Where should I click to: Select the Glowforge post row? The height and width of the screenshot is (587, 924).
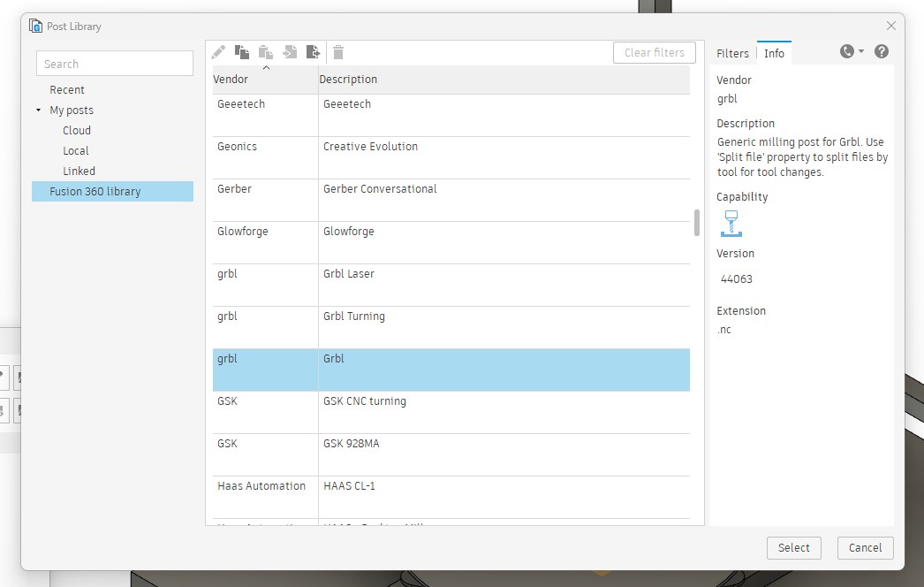tap(451, 243)
